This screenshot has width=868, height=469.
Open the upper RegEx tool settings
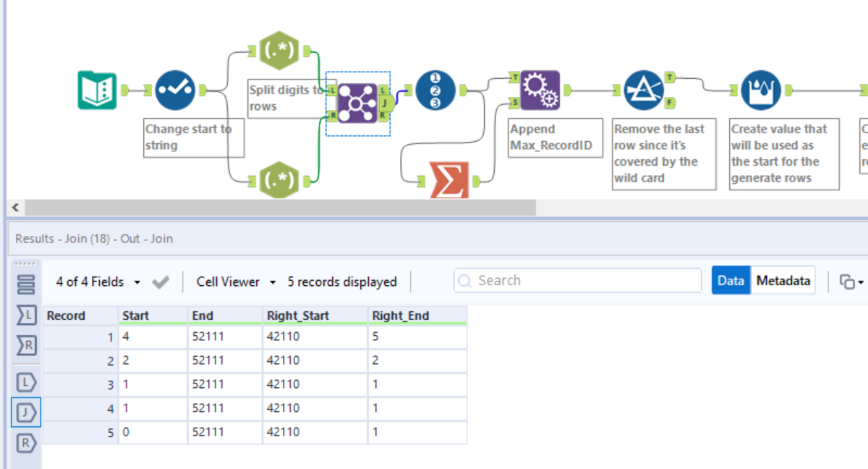click(x=280, y=51)
